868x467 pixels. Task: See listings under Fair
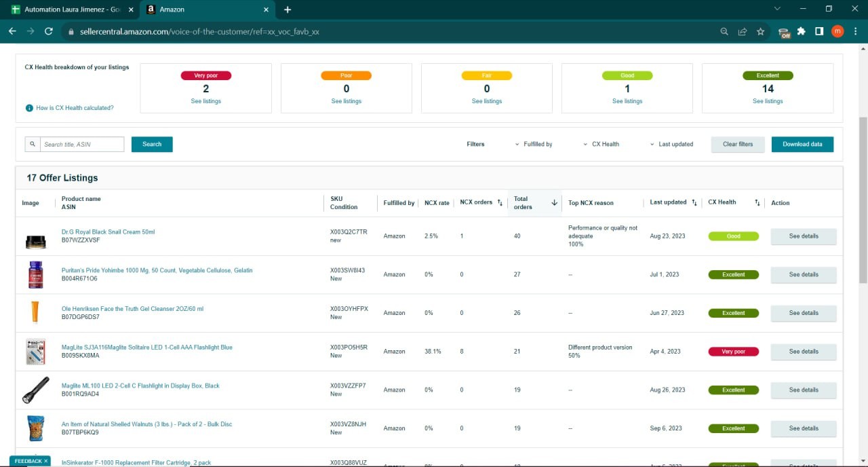(x=486, y=101)
